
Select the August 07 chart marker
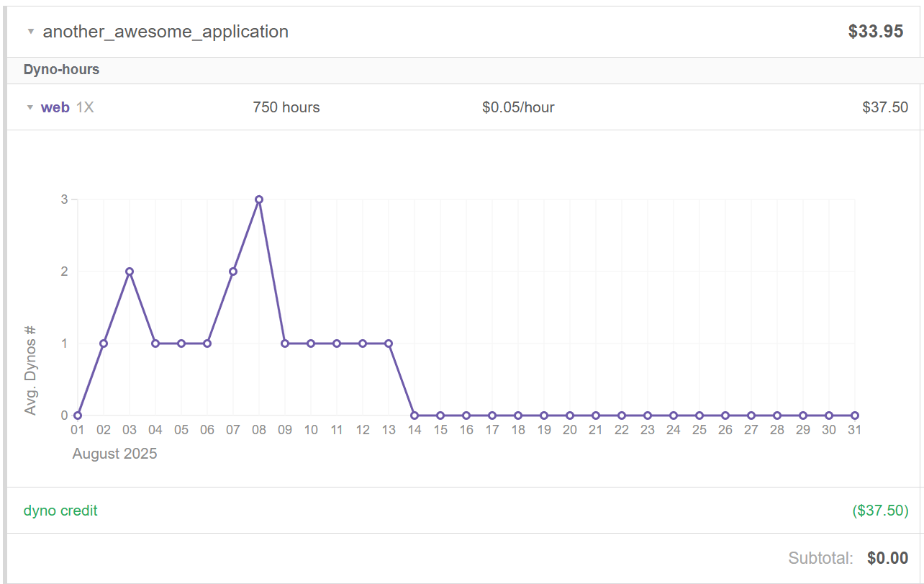point(233,271)
